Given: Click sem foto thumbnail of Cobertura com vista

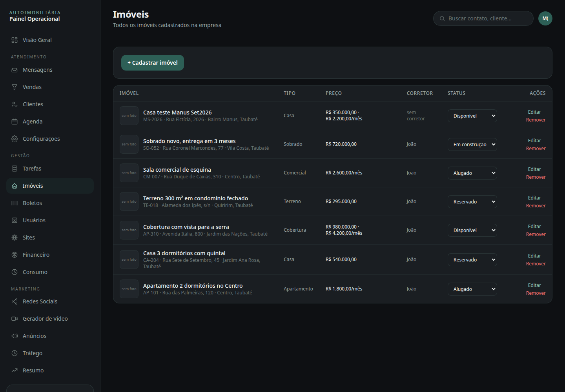Looking at the screenshot, I should [x=129, y=230].
